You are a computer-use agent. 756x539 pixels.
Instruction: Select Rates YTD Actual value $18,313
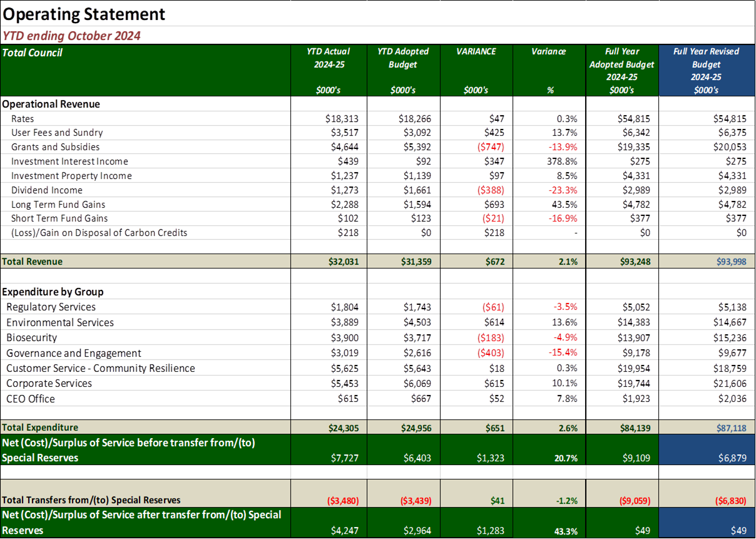click(342, 118)
